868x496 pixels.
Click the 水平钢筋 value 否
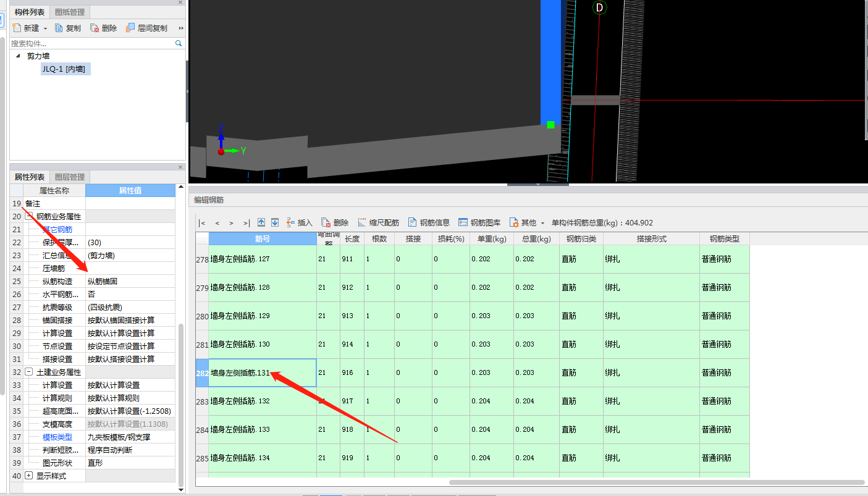(x=130, y=294)
